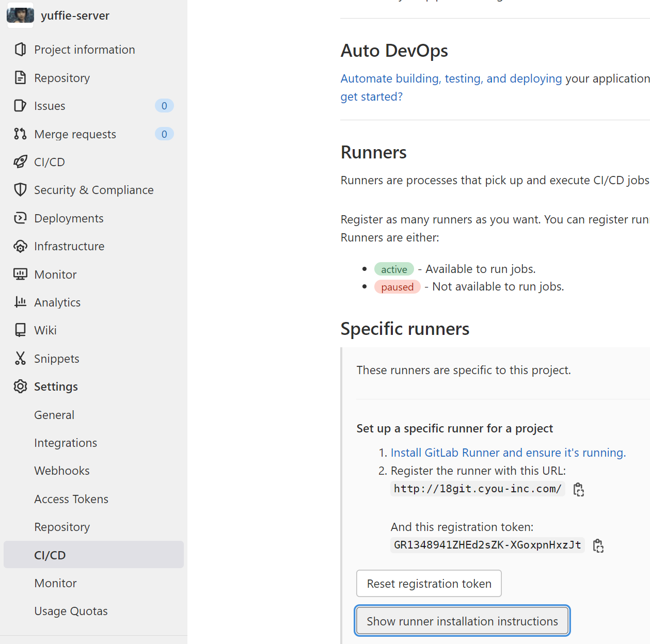The image size is (650, 644).
Task: Click the red paused badge
Action: point(398,287)
